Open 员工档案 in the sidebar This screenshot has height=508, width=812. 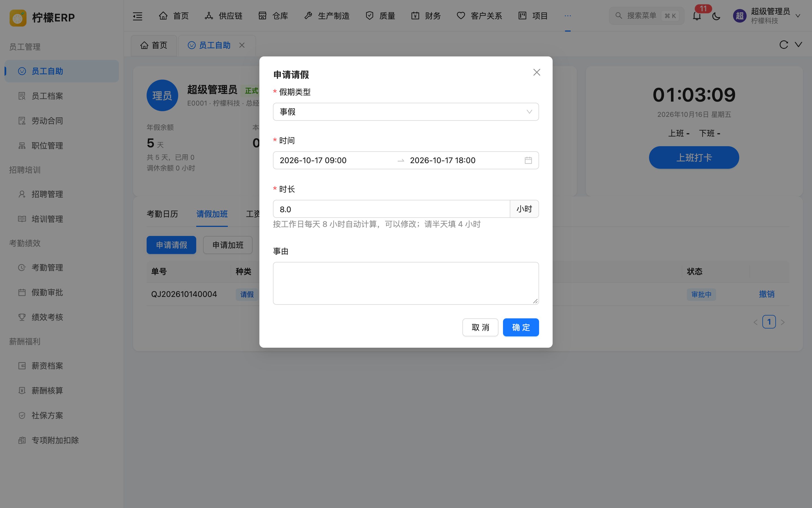[62, 96]
